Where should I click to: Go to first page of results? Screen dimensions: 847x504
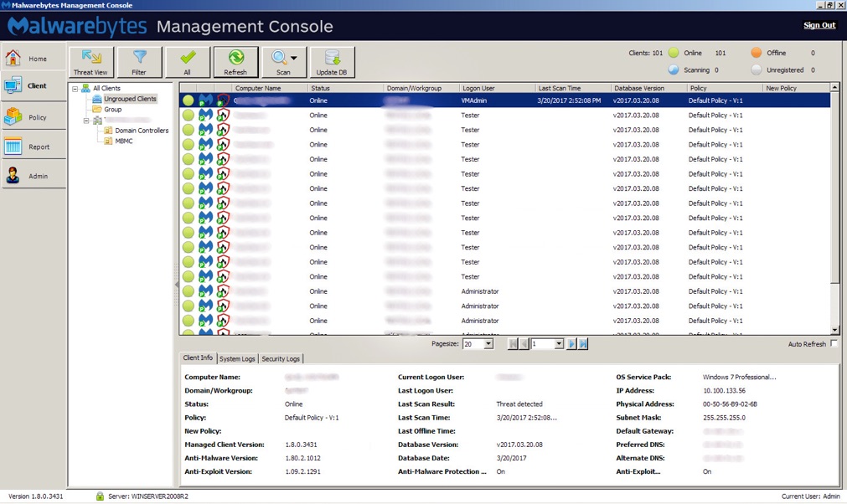coord(513,344)
